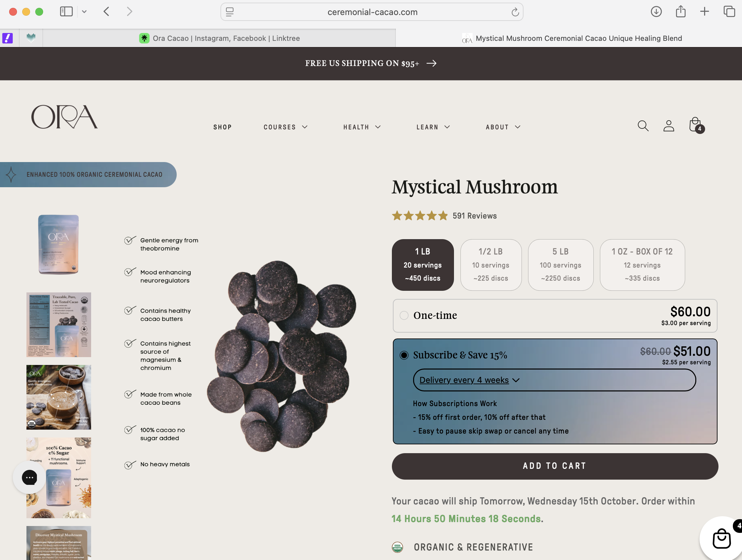Open the user account icon

[669, 126]
